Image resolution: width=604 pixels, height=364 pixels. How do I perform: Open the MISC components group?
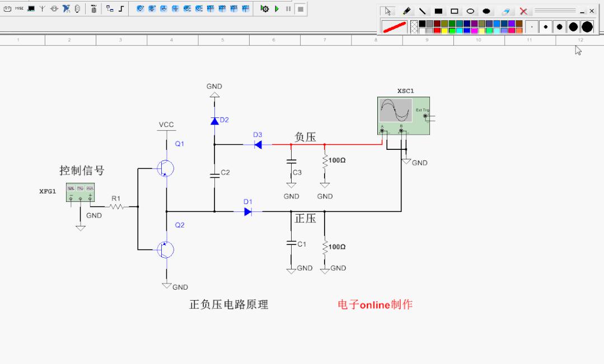pos(20,9)
